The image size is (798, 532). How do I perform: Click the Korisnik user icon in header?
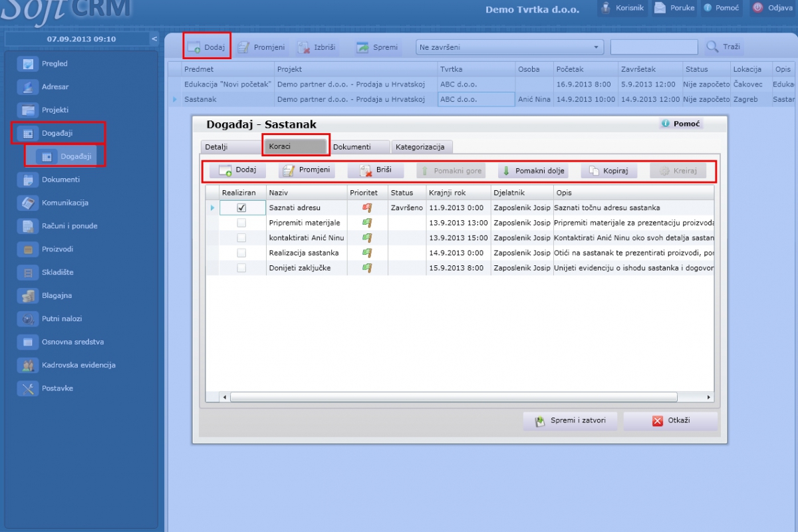tap(606, 8)
